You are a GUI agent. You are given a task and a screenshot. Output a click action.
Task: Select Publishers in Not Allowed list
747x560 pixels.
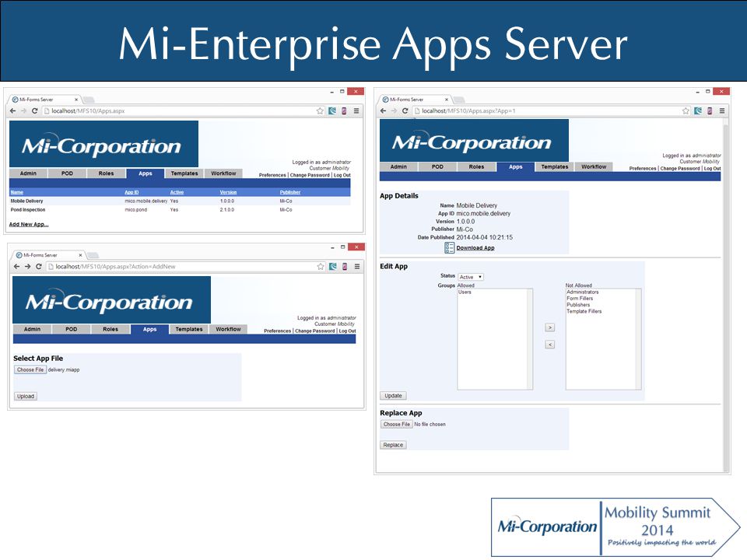pos(578,305)
